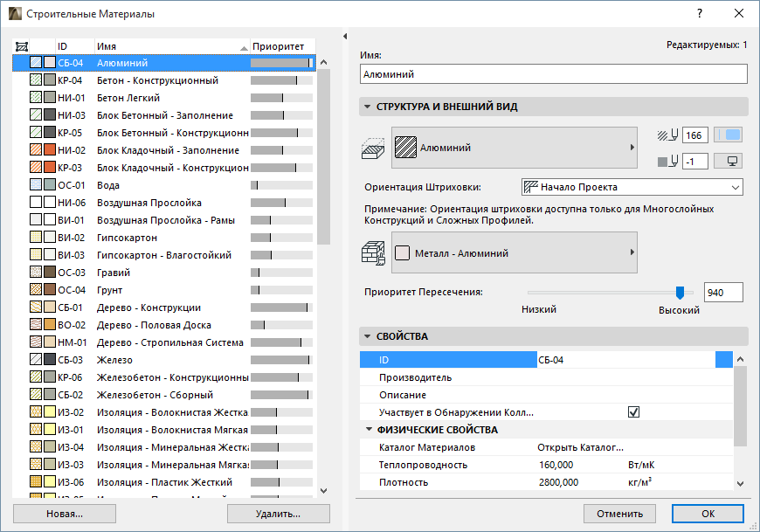Click the structure-sort icon in list header
The height and width of the screenshot is (532, 760).
[22, 46]
